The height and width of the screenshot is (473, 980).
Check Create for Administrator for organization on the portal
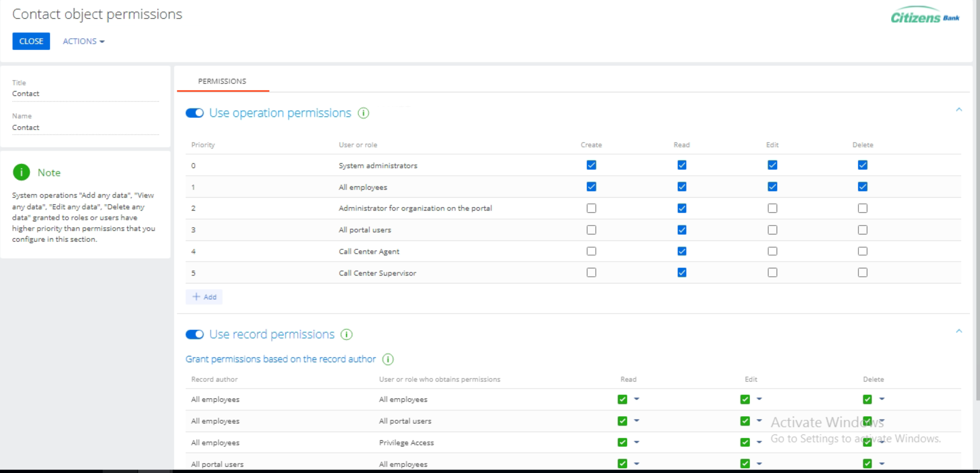point(591,208)
